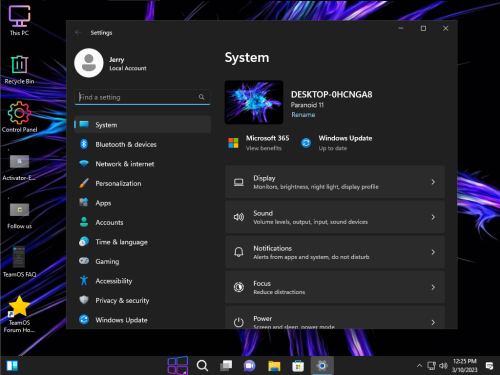Click the volume speaker tray icon
This screenshot has height=375, width=500.
(x=443, y=366)
